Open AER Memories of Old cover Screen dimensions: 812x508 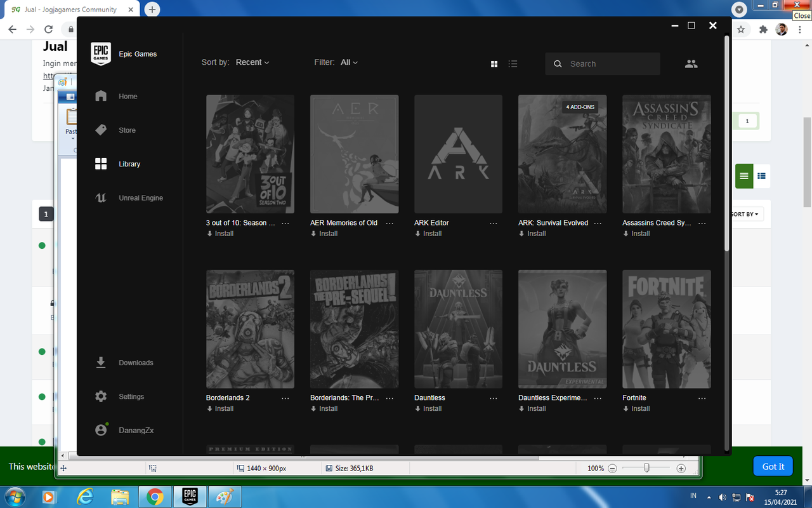[x=354, y=154]
